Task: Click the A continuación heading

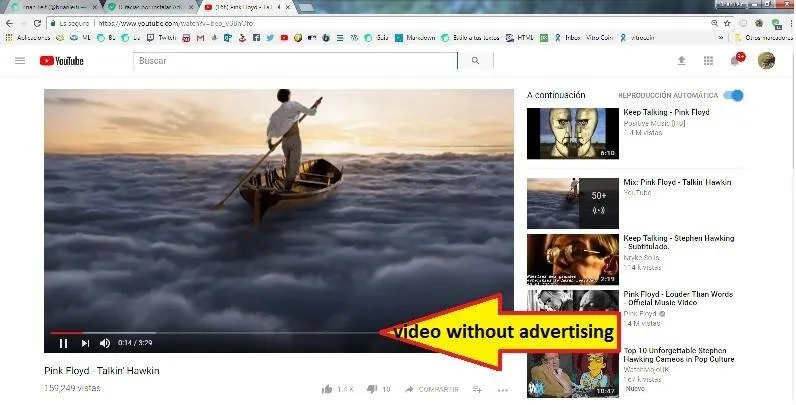Action: (556, 95)
